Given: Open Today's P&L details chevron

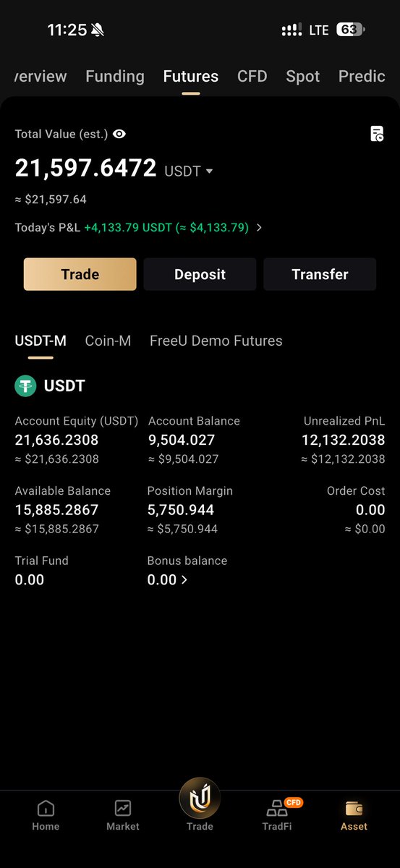Looking at the screenshot, I should tap(260, 227).
